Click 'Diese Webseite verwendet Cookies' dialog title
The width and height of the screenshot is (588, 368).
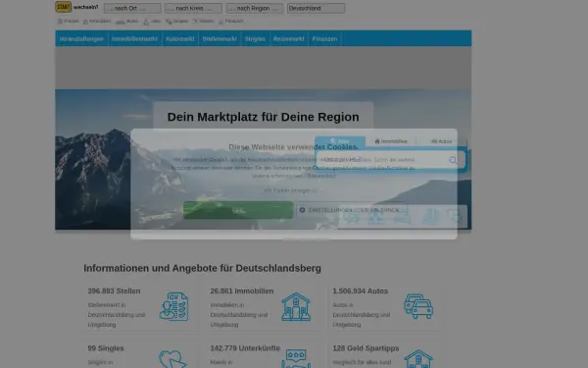pyautogui.click(x=293, y=147)
